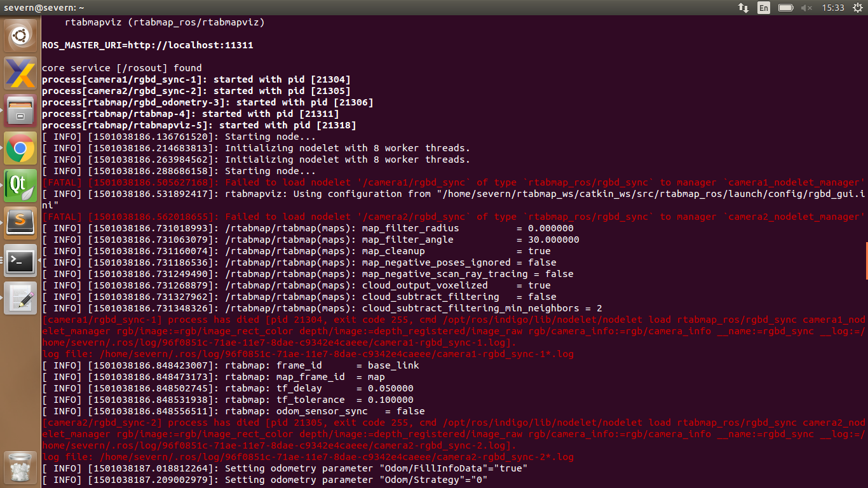Launch the X-shaped app in launcher
This screenshot has height=488, width=868.
(x=20, y=73)
